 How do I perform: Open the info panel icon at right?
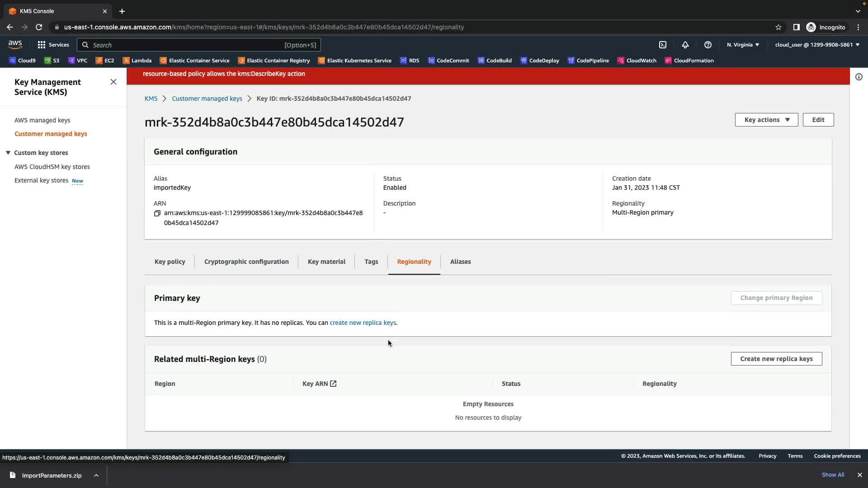859,77
